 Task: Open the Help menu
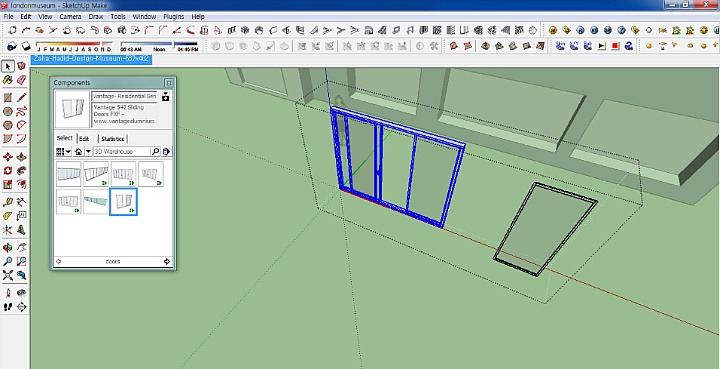click(198, 17)
